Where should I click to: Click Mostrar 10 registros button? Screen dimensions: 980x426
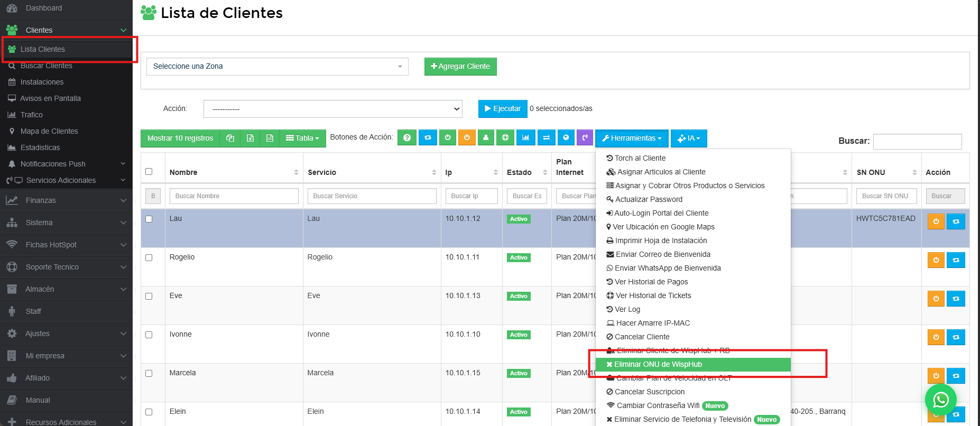click(x=180, y=138)
